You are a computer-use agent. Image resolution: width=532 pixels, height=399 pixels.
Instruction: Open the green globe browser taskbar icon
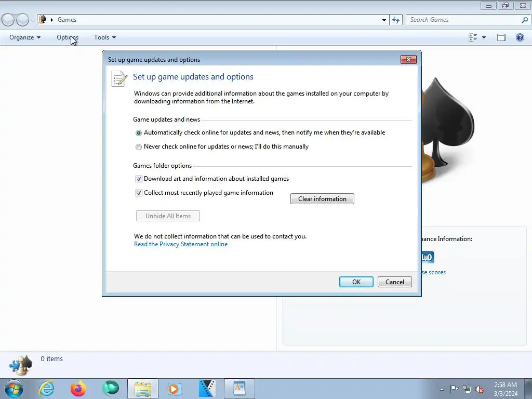111,389
